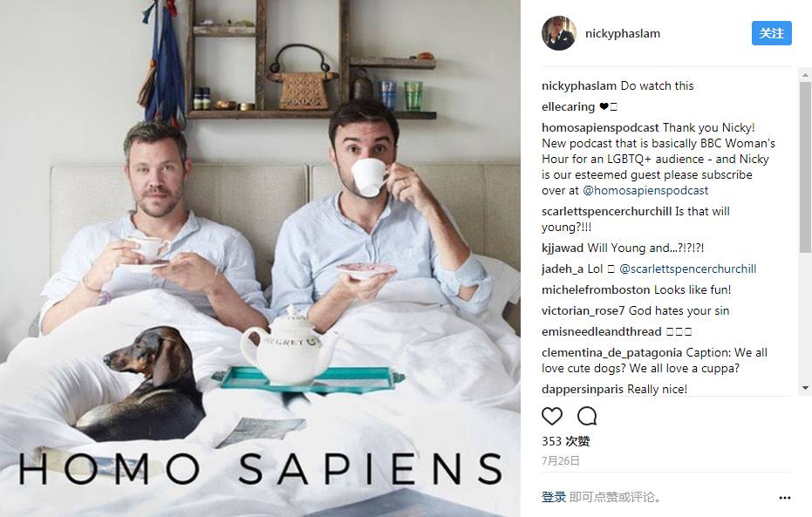Visit commenter ellecaring's profile
The height and width of the screenshot is (517, 812).
point(568,106)
